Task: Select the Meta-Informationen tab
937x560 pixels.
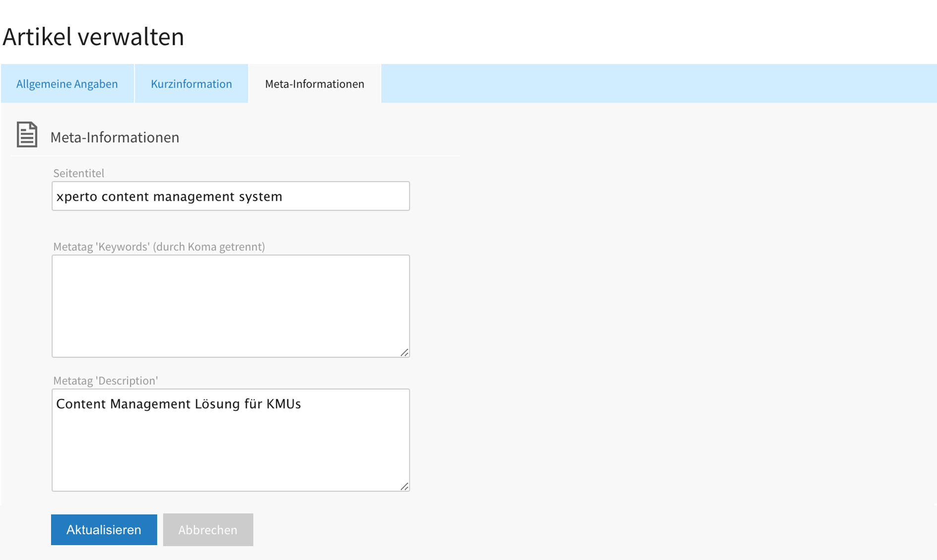Action: coord(315,84)
